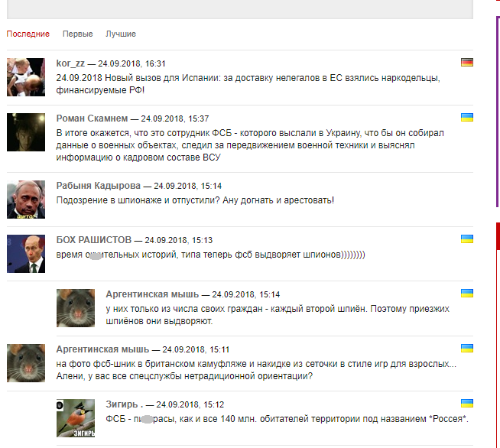Screen dimensions: 500x448
Task: Click the rat avatar of 15:14 reply
Action: (x=76, y=308)
